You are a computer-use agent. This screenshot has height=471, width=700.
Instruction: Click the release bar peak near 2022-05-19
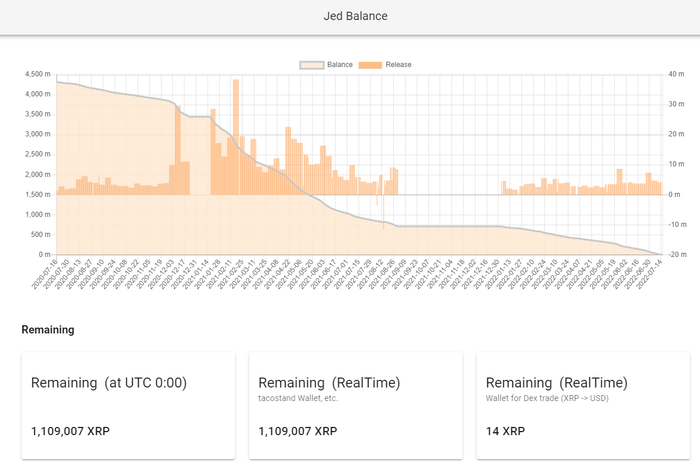click(620, 182)
